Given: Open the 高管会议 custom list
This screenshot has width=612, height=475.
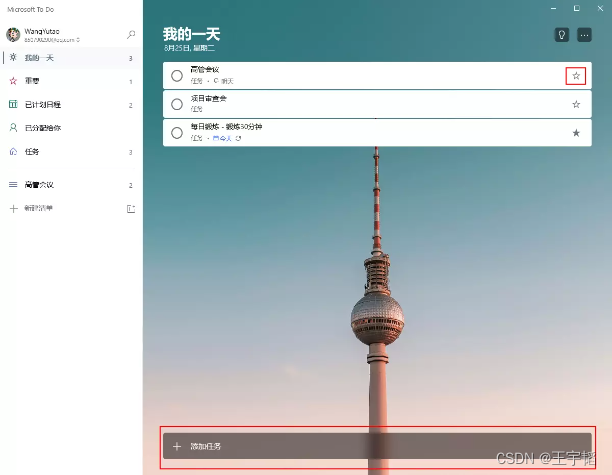Looking at the screenshot, I should tap(71, 185).
